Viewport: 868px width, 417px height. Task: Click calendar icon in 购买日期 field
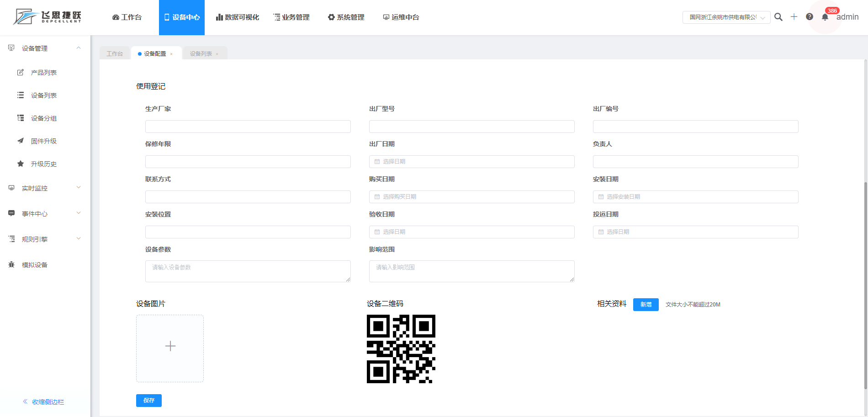coord(377,197)
